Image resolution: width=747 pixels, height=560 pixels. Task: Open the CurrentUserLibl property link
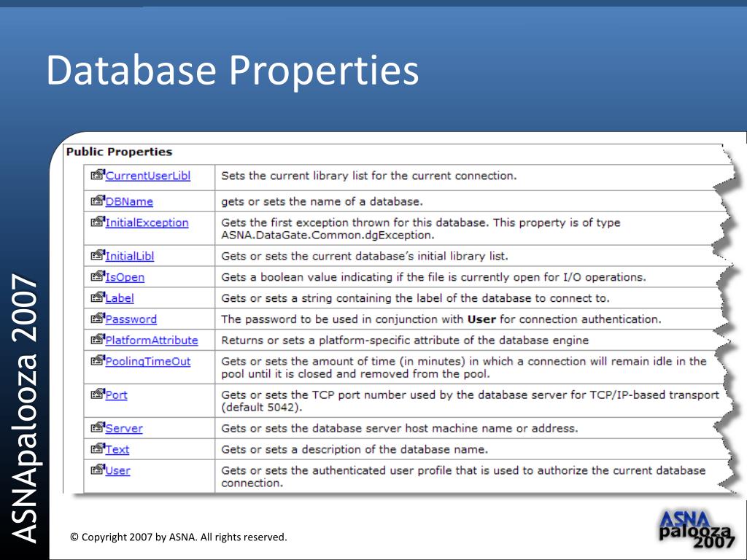(x=147, y=176)
